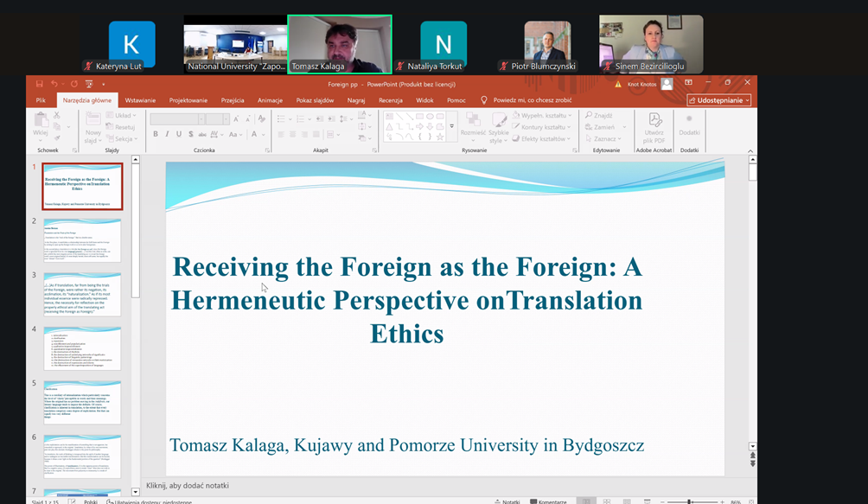This screenshot has width=868, height=504.
Task: Open the Pokaz slajdów tab
Action: pos(316,100)
